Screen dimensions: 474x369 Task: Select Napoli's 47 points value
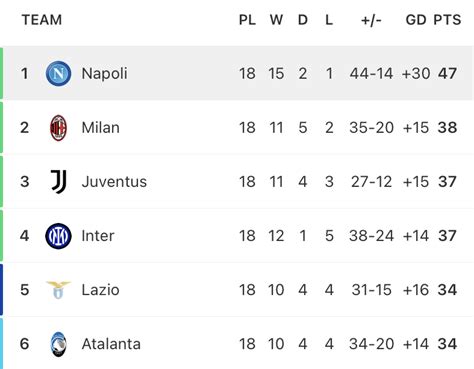(x=447, y=73)
